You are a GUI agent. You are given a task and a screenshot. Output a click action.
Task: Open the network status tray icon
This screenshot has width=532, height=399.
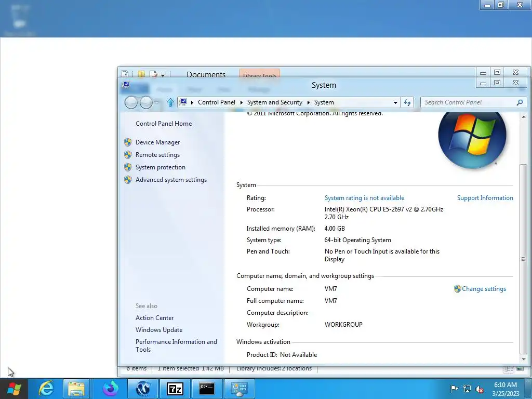coord(467,389)
